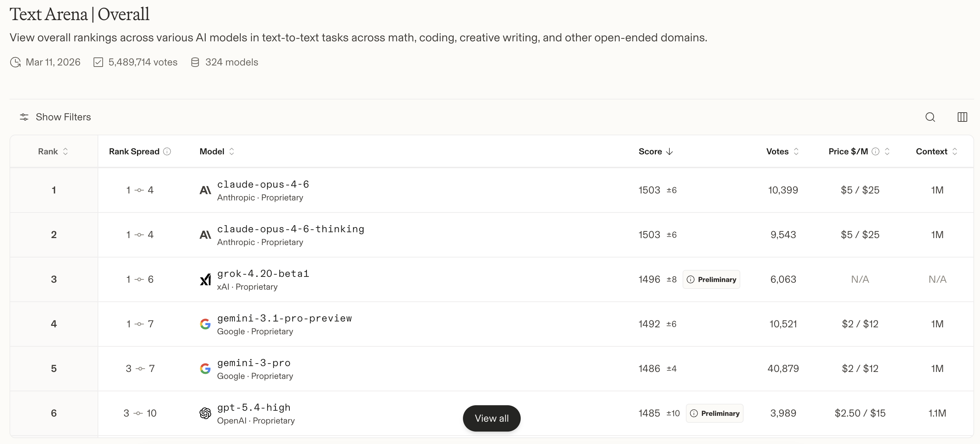
Task: Click the Rank Spread info icon
Action: (167, 151)
